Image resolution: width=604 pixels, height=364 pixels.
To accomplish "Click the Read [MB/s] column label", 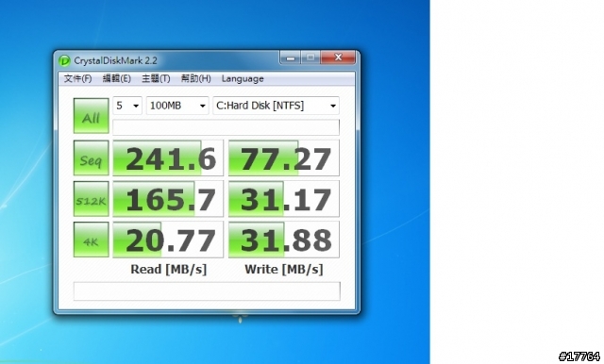I will tap(169, 270).
